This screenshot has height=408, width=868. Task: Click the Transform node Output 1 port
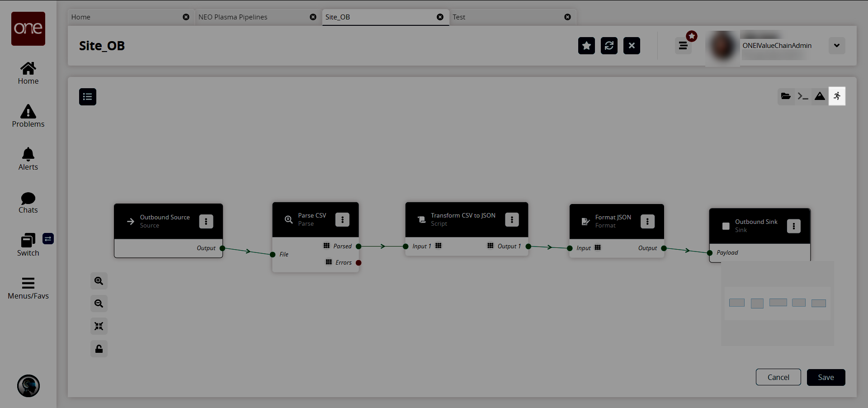[528, 247]
